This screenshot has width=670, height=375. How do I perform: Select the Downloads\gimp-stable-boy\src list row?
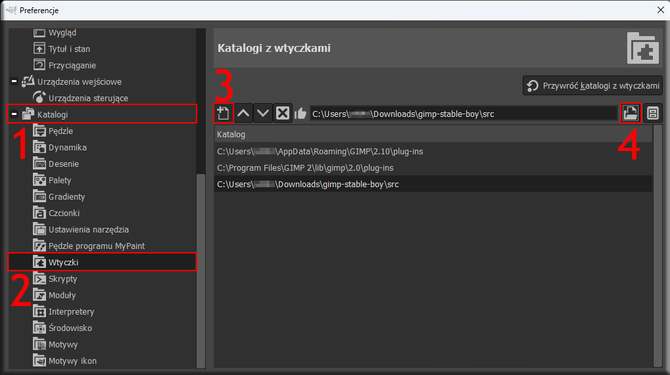coord(433,184)
